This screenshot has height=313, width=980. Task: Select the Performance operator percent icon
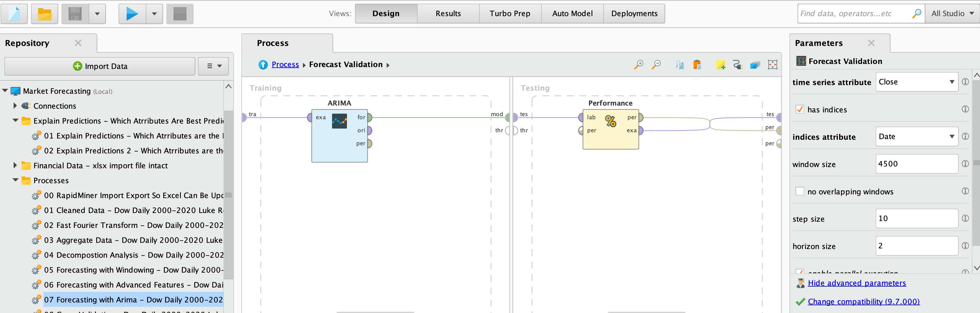(611, 121)
